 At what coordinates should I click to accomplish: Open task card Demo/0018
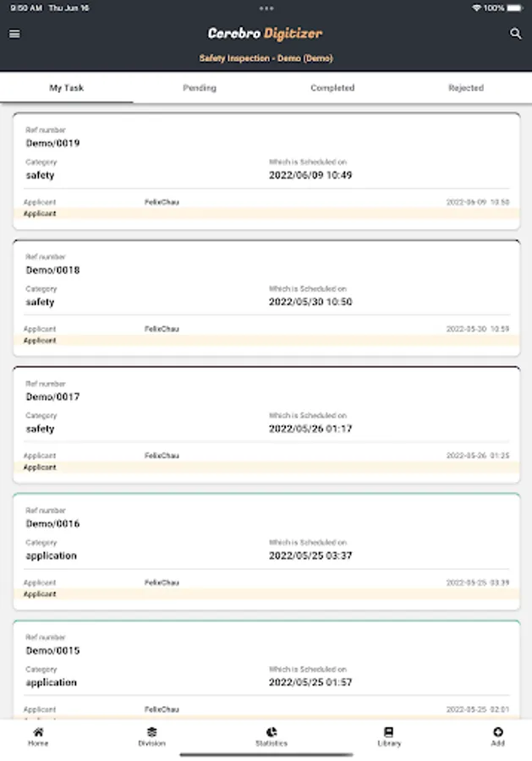tap(266, 298)
